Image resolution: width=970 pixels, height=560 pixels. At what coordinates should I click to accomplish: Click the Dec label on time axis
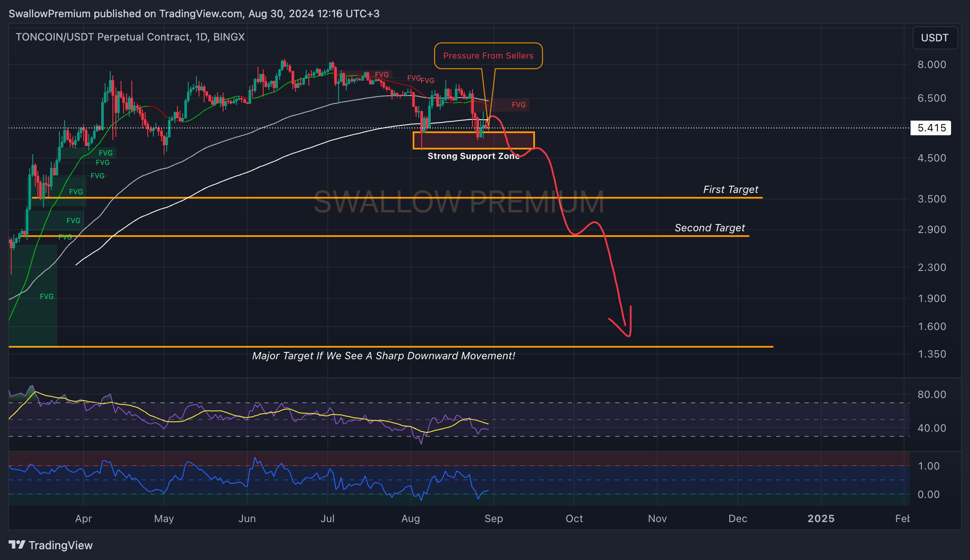[x=738, y=519]
